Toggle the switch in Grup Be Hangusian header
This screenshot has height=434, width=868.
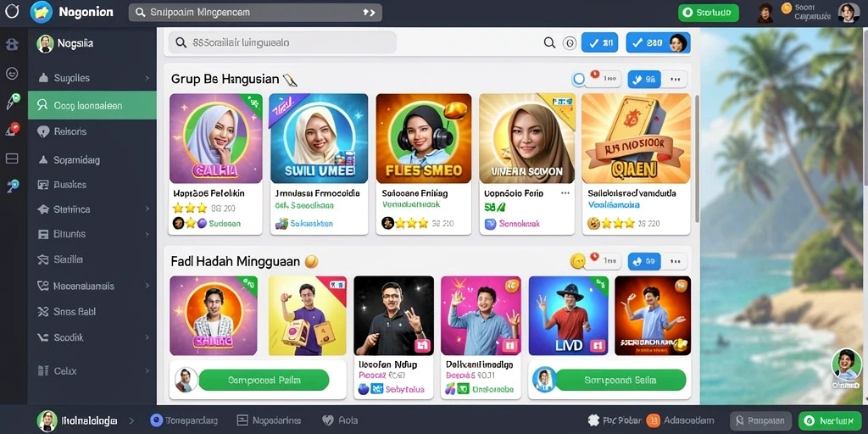(596, 79)
